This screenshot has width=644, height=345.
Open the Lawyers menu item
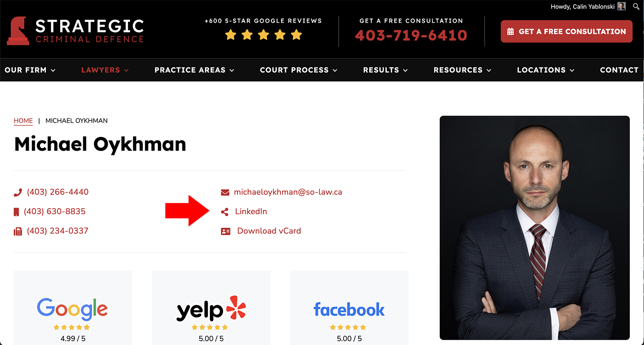coord(105,70)
